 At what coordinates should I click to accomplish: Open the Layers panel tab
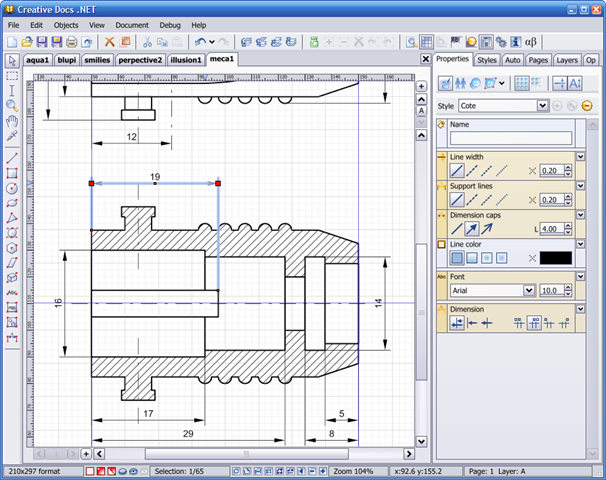click(x=567, y=60)
